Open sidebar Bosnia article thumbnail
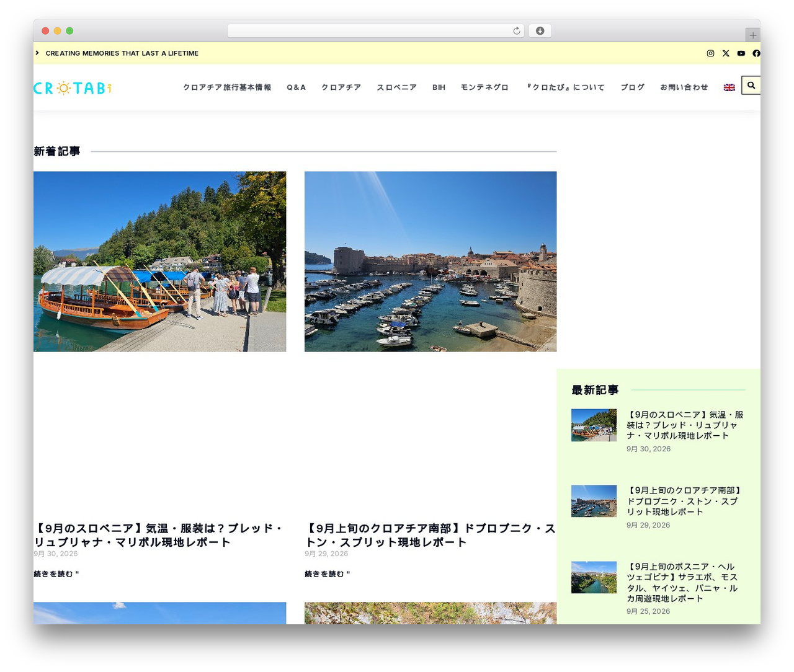The image size is (794, 672). pyautogui.click(x=594, y=578)
